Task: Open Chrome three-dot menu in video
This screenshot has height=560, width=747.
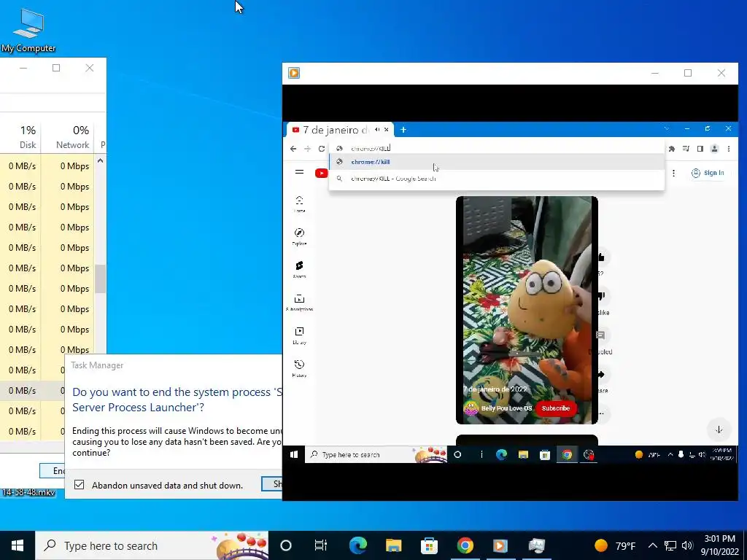Action: coord(729,149)
